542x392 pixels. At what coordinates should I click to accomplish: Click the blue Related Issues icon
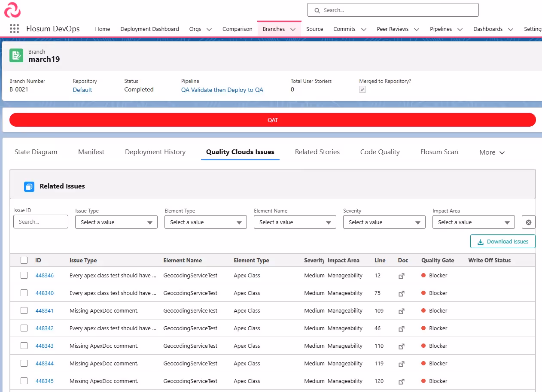click(x=29, y=186)
